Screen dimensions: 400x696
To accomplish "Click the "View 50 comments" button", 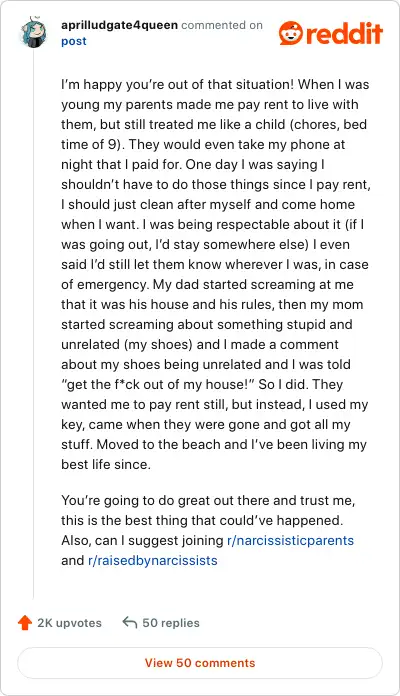I will pos(200,663).
